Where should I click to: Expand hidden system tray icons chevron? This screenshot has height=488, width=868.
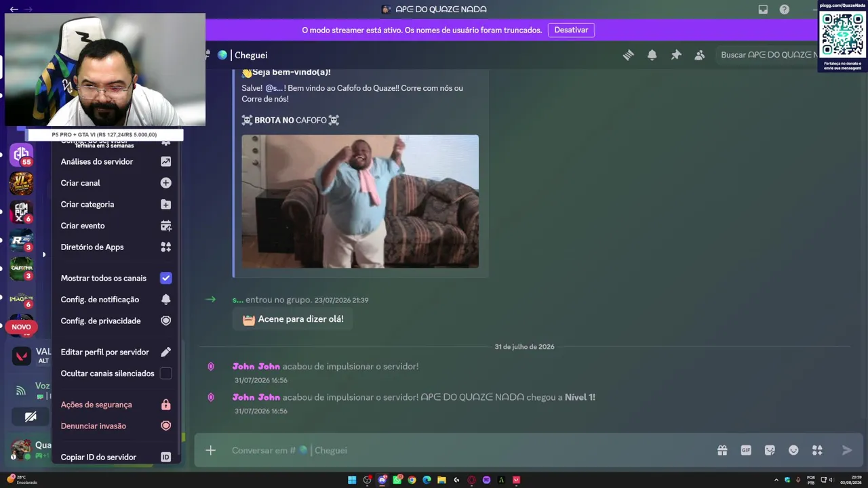click(x=776, y=480)
